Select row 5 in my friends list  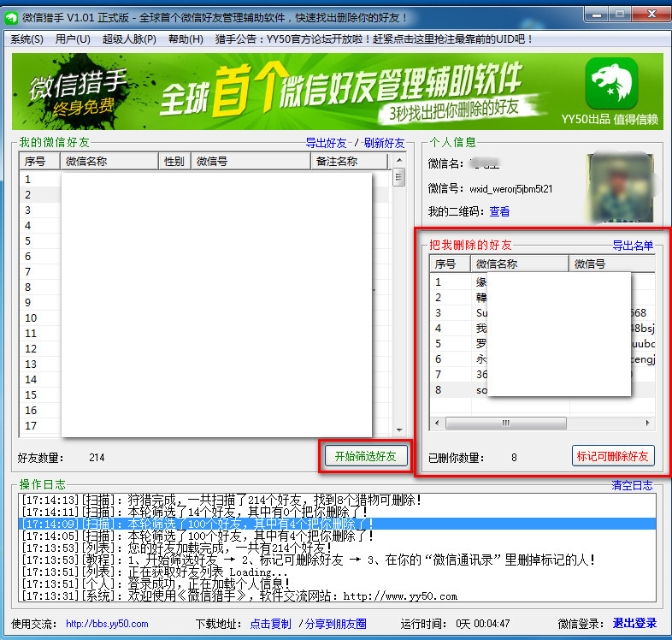(205, 241)
